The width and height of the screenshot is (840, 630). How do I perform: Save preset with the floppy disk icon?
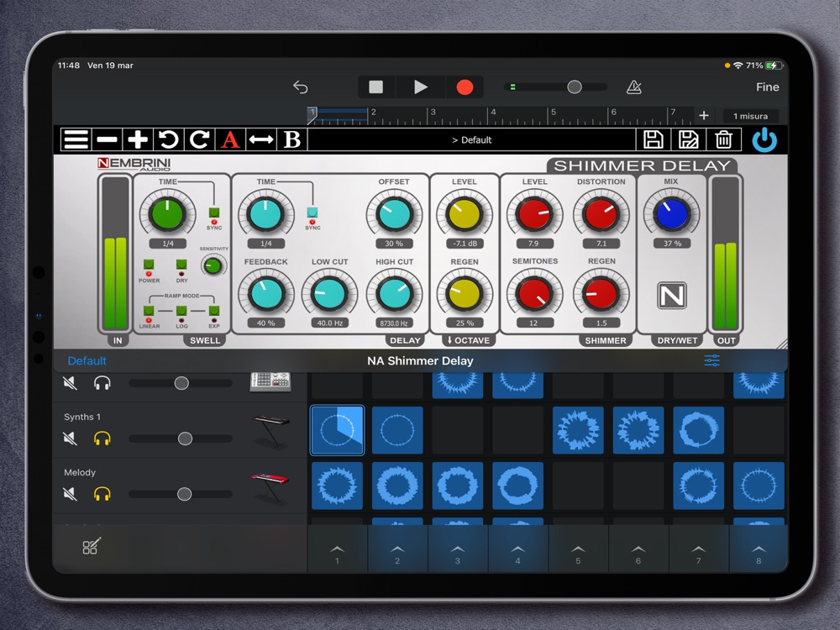point(653,139)
